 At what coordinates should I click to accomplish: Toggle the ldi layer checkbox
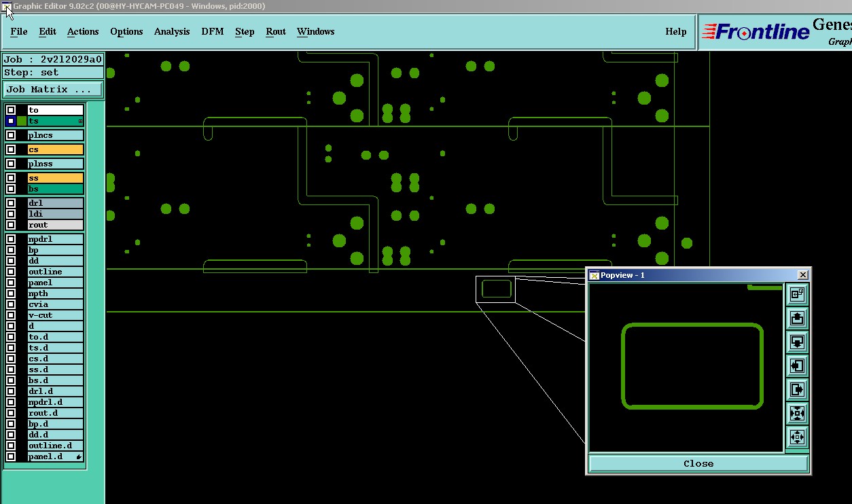11,214
